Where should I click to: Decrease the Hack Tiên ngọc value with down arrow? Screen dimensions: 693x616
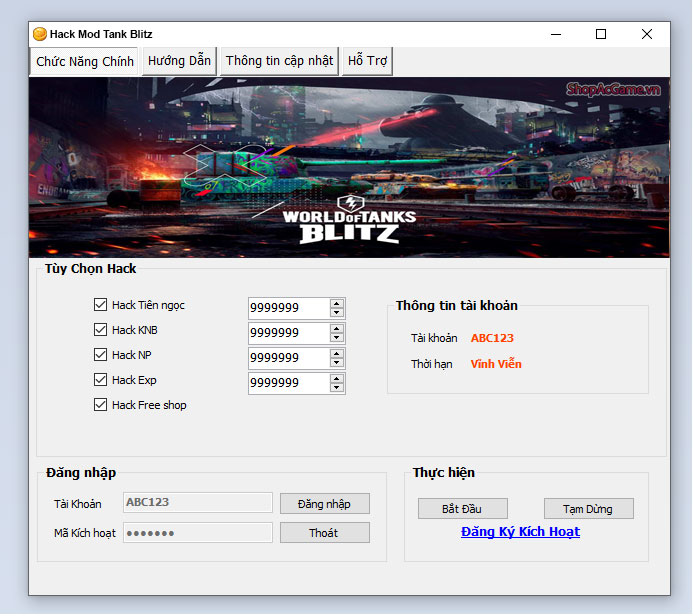click(337, 312)
